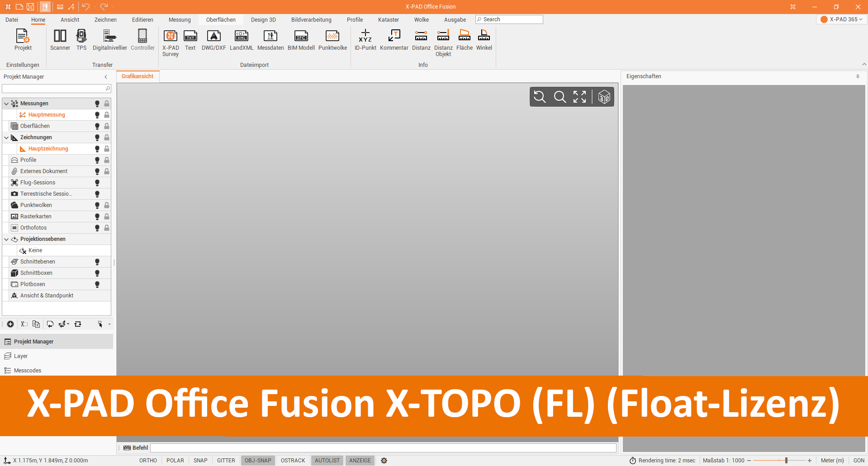Switch to 3D cube view
The image size is (868, 466).
tap(604, 97)
